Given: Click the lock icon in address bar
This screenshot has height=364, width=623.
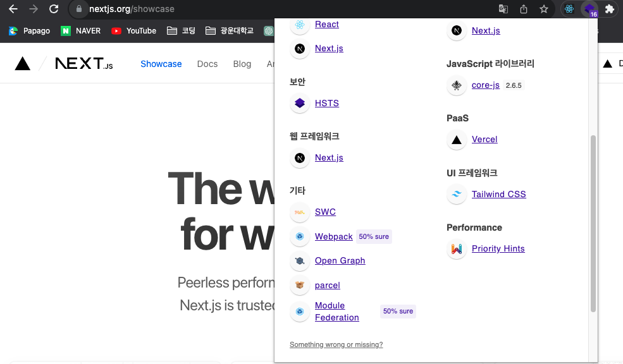Looking at the screenshot, I should pos(79,9).
